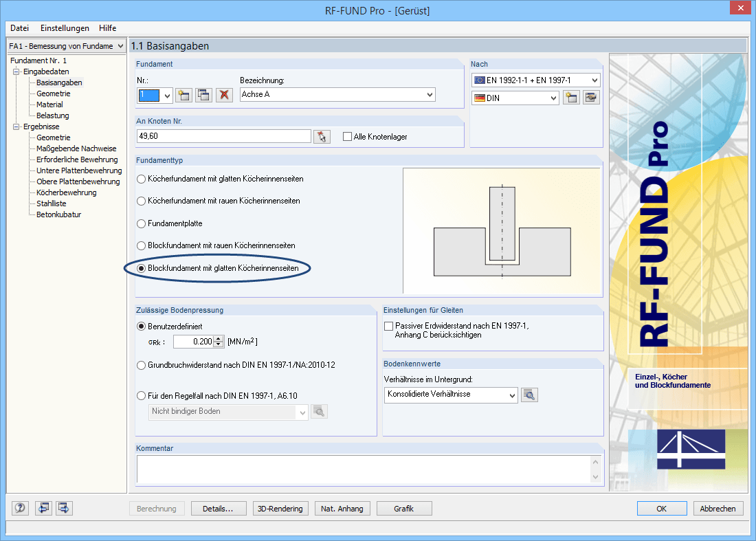This screenshot has height=541, width=756.
Task: Open the foundation Nr. dropdown
Action: point(167,96)
